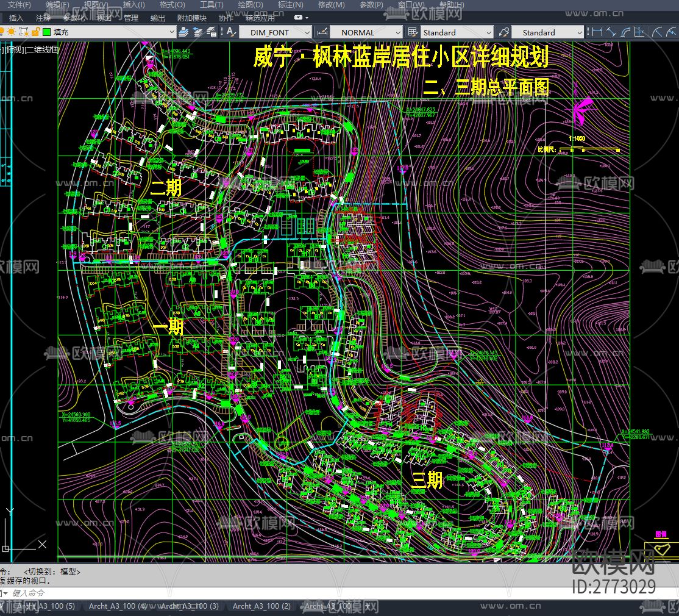Image resolution: width=679 pixels, height=616 pixels.
Task: Select the linear dimension tool
Action: (x=597, y=32)
